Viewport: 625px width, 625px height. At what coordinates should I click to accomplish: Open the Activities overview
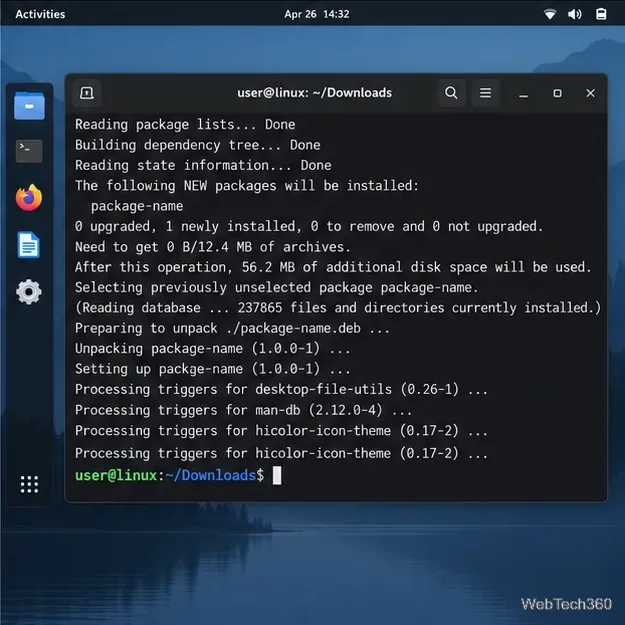click(x=40, y=14)
